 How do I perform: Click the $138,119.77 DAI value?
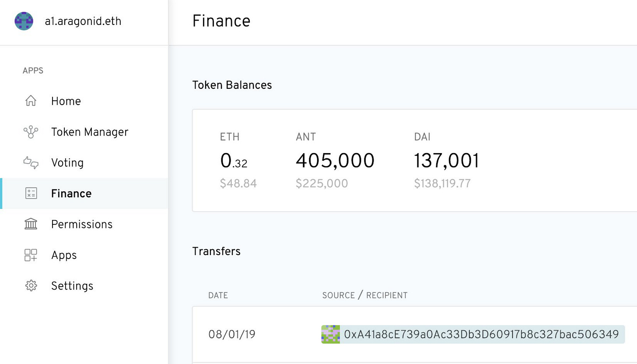tap(442, 183)
